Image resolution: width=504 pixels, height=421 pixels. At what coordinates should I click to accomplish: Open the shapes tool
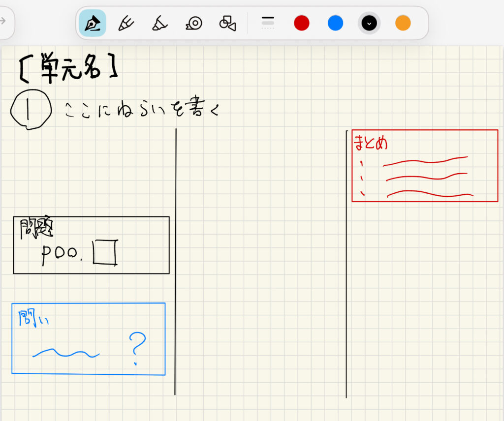(x=227, y=23)
